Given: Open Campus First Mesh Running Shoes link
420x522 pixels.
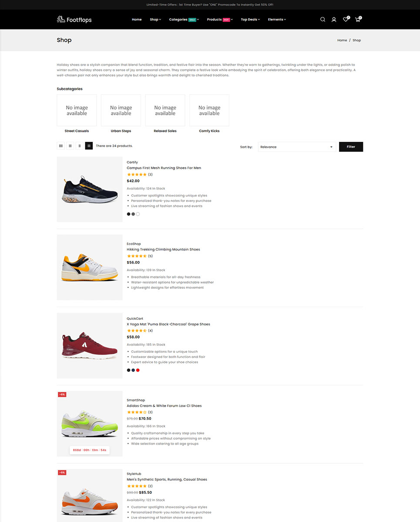Looking at the screenshot, I should click(x=164, y=168).
